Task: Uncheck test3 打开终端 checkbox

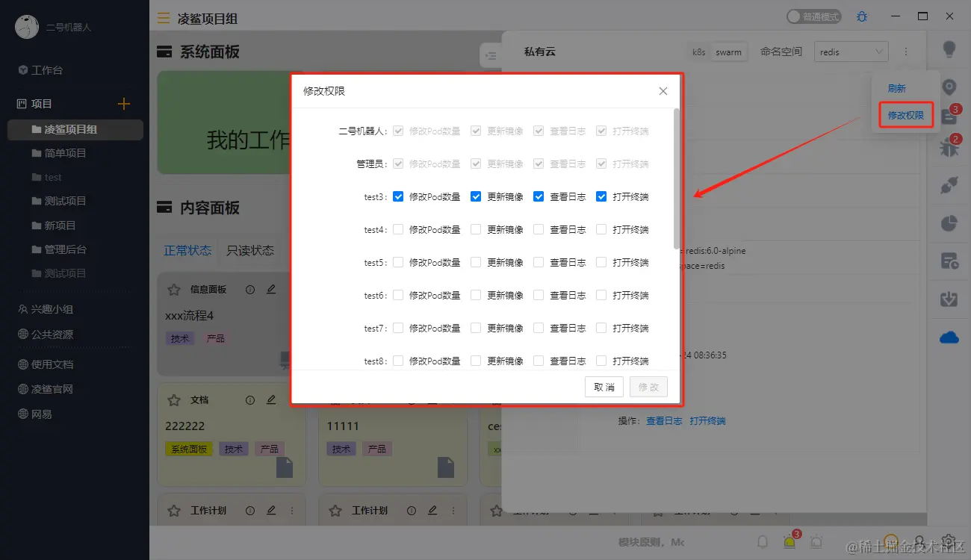Action: [601, 196]
